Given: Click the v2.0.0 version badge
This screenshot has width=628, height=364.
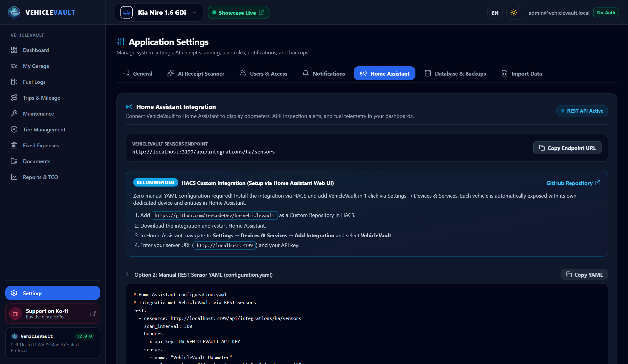Looking at the screenshot, I should point(84,336).
